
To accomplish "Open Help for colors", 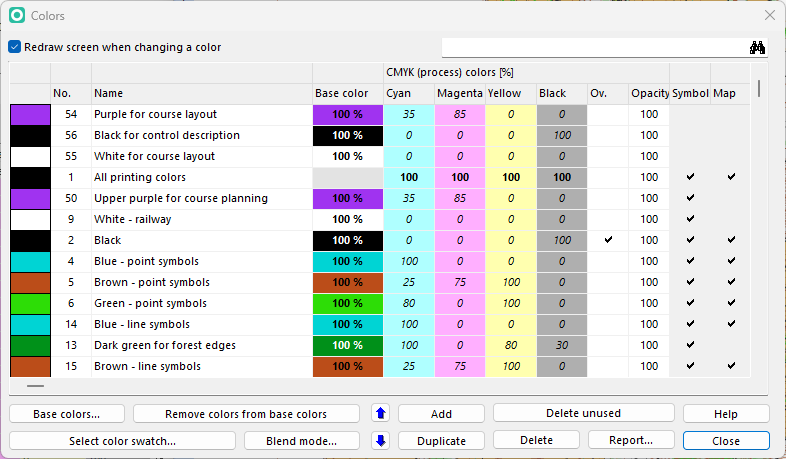I will click(x=726, y=414).
